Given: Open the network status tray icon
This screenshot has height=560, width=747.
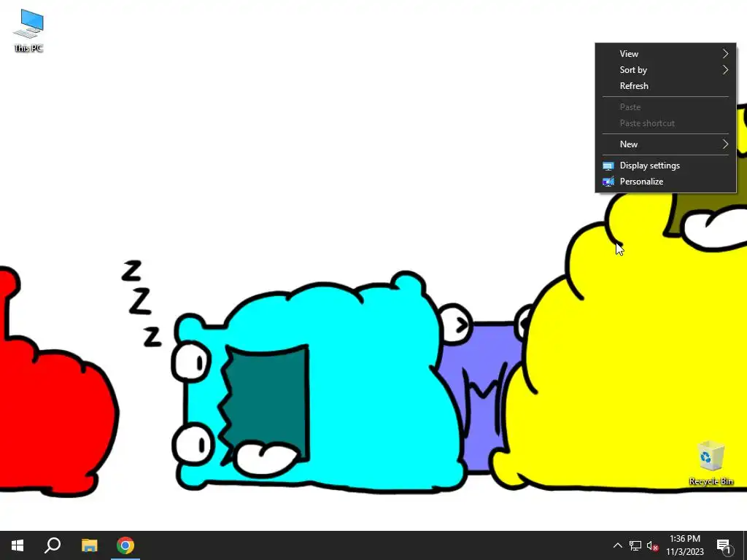Looking at the screenshot, I should pyautogui.click(x=635, y=545).
